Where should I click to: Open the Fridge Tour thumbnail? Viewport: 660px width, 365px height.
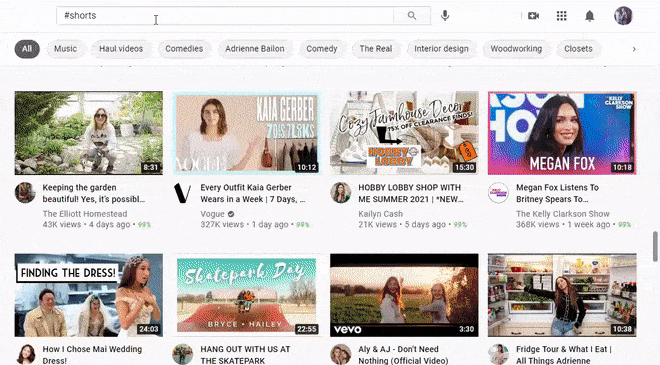coord(562,295)
